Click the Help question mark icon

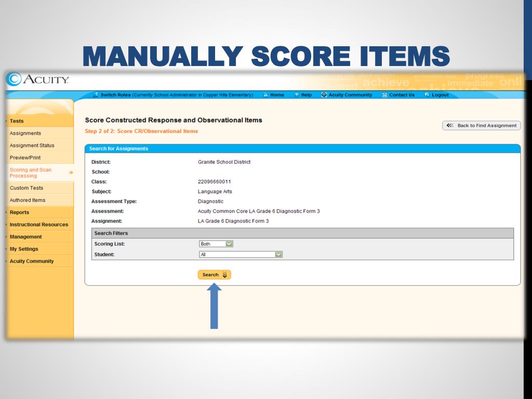pos(297,95)
